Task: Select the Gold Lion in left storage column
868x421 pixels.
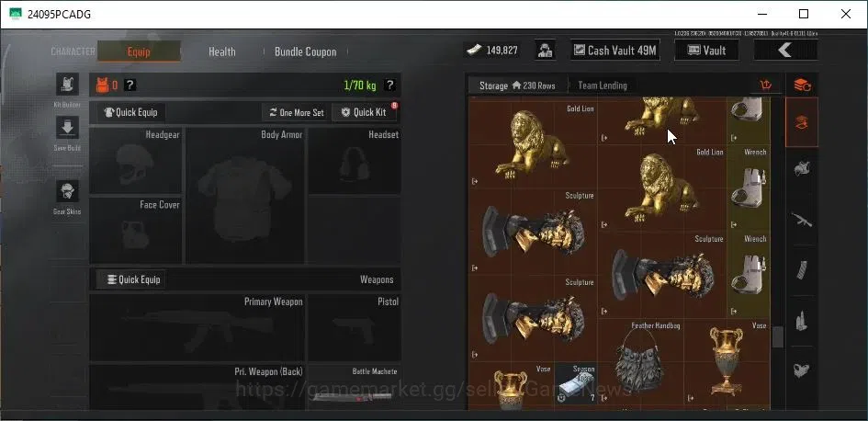Action: pyautogui.click(x=533, y=145)
